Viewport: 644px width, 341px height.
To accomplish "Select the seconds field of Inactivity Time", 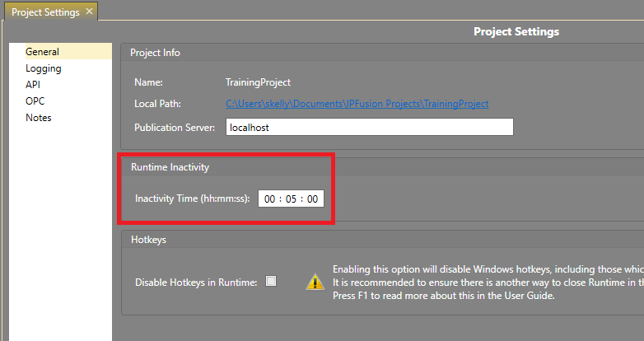I will [x=312, y=199].
